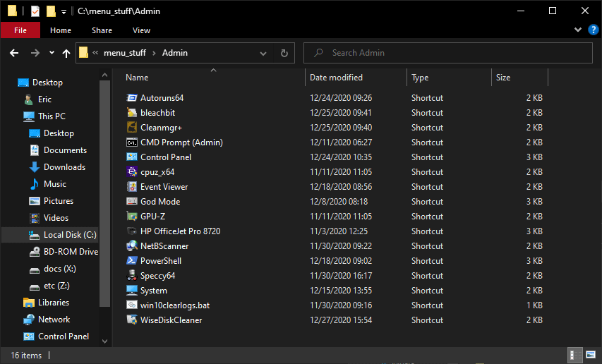Open the recent locations dropdown arrow
602x364 pixels.
pyautogui.click(x=52, y=53)
